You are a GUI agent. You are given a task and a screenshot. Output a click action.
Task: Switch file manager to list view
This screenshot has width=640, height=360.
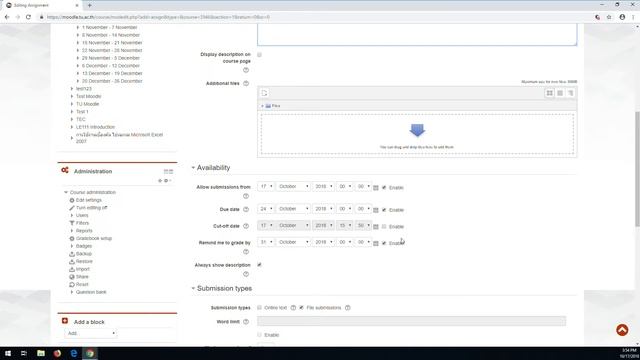coord(560,93)
